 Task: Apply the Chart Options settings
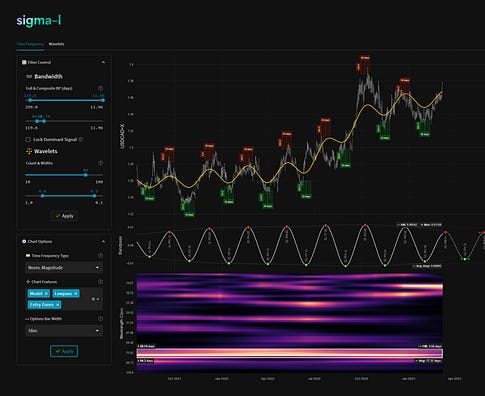click(64, 351)
